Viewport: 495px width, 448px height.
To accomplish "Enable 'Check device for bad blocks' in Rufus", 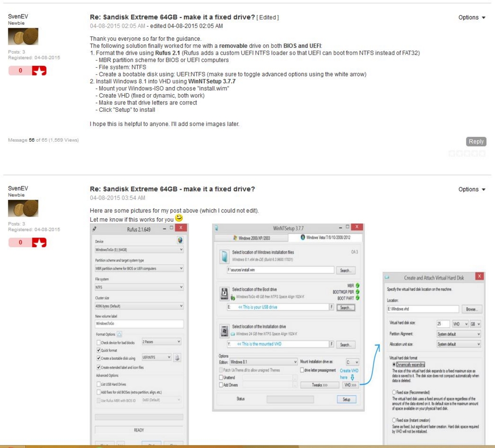I will 99,343.
